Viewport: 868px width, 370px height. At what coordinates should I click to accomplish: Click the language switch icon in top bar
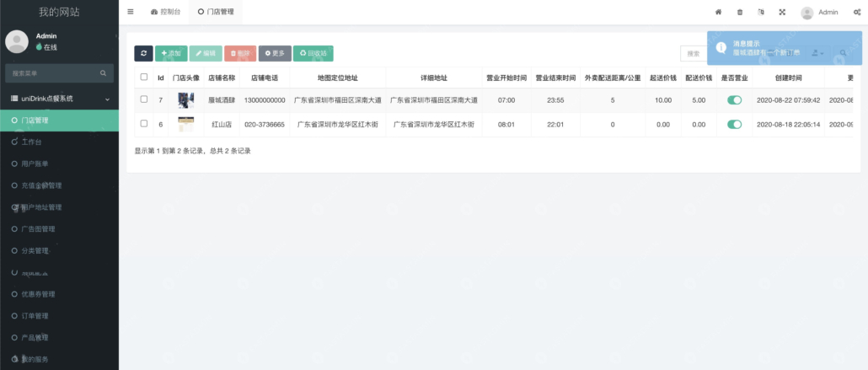pos(761,13)
